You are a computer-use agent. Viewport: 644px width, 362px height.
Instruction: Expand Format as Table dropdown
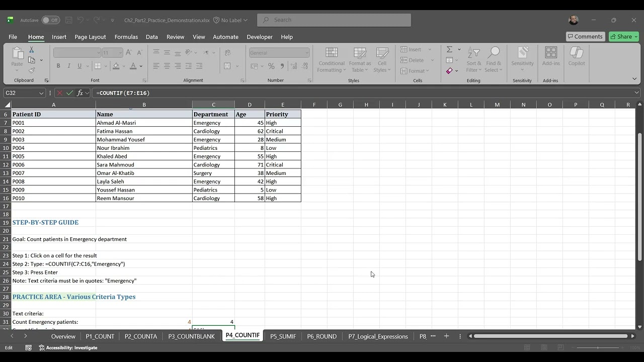[360, 60]
